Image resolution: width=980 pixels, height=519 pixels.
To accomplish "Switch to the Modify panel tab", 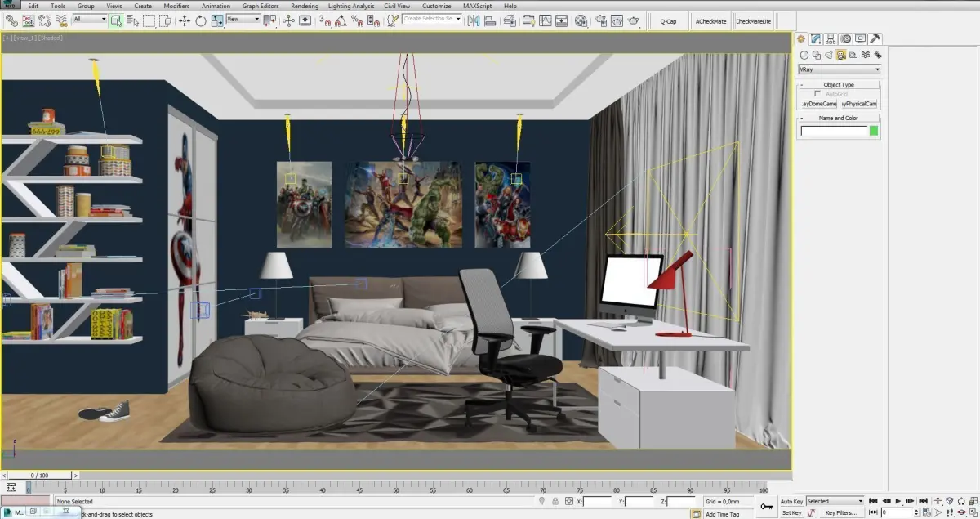I will point(816,38).
